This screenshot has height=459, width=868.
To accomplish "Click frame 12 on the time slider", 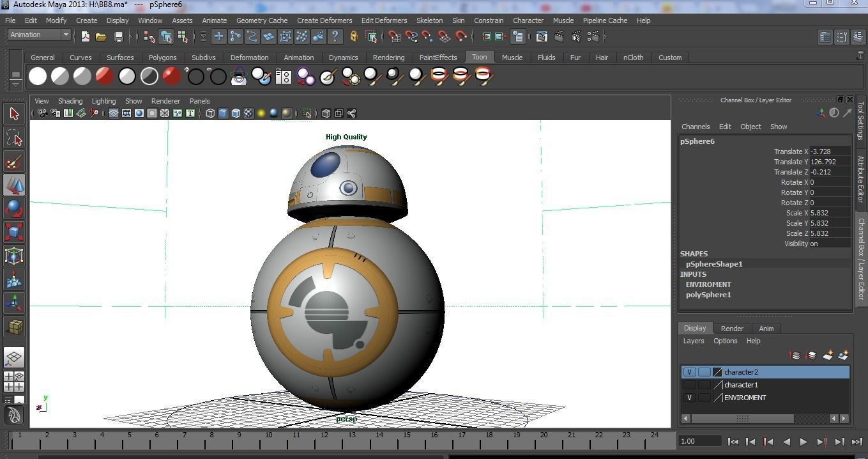I will point(324,439).
